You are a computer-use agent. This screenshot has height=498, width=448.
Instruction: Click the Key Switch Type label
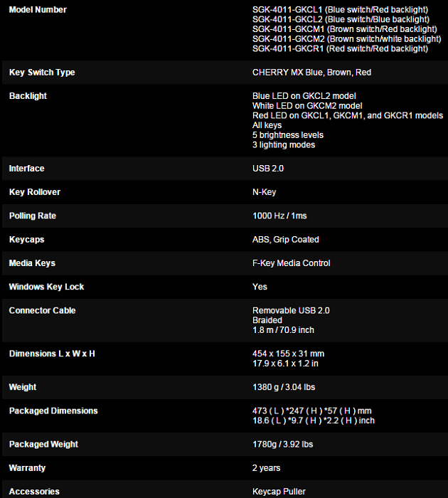click(42, 73)
